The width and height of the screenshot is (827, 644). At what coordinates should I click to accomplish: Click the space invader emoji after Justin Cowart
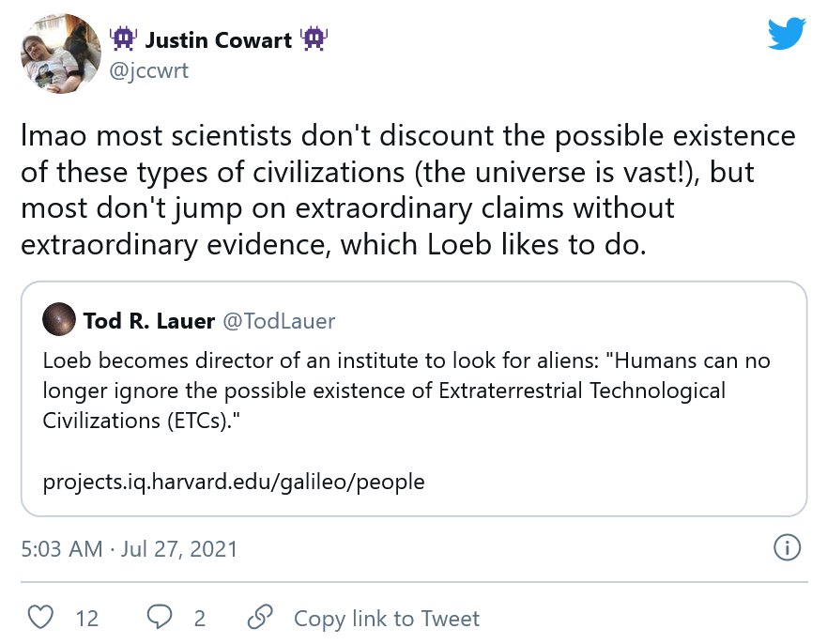[314, 39]
